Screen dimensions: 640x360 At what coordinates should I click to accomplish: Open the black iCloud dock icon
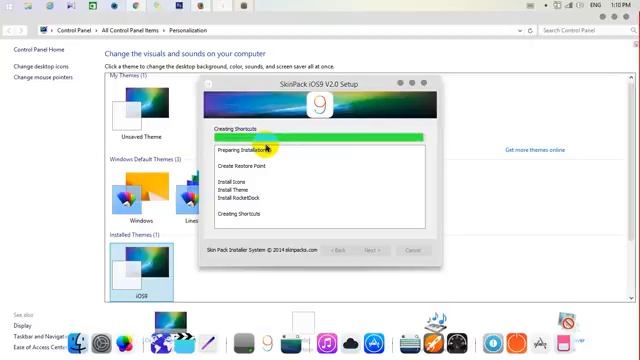[350, 343]
